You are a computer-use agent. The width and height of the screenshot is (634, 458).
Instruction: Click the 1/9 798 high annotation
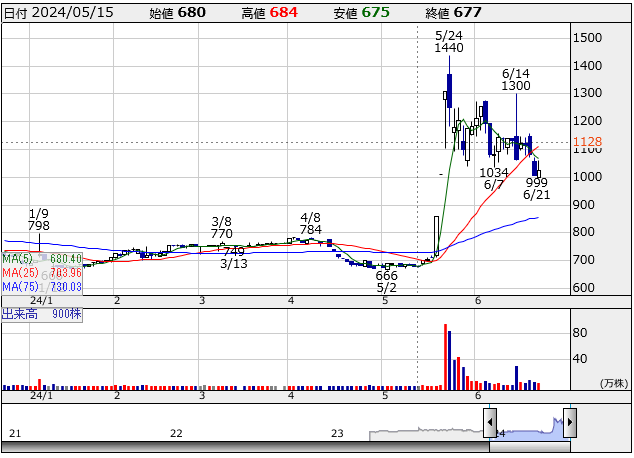pos(39,220)
